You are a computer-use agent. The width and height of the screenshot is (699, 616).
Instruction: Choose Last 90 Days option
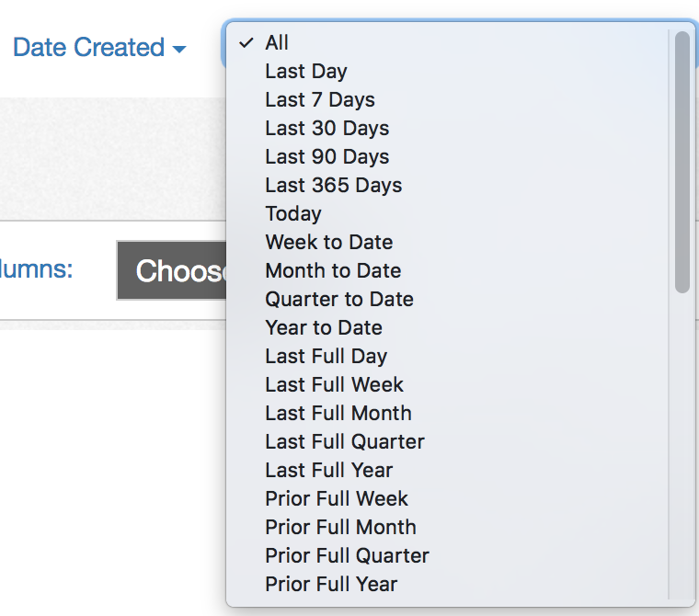[327, 156]
